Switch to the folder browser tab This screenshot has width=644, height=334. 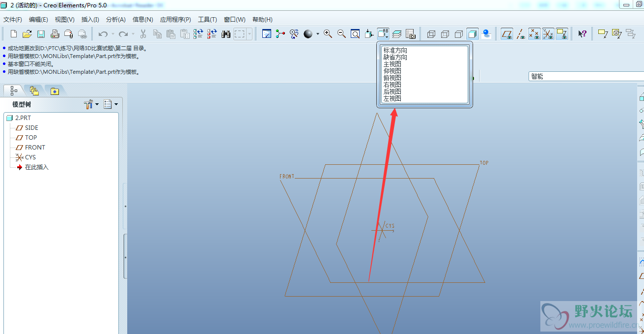34,91
